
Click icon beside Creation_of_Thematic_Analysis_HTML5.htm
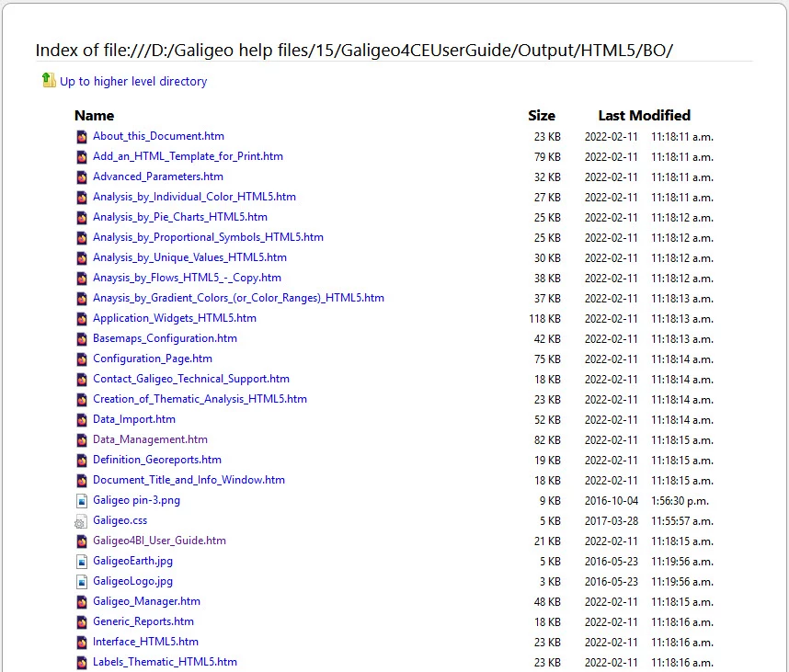pyautogui.click(x=82, y=399)
